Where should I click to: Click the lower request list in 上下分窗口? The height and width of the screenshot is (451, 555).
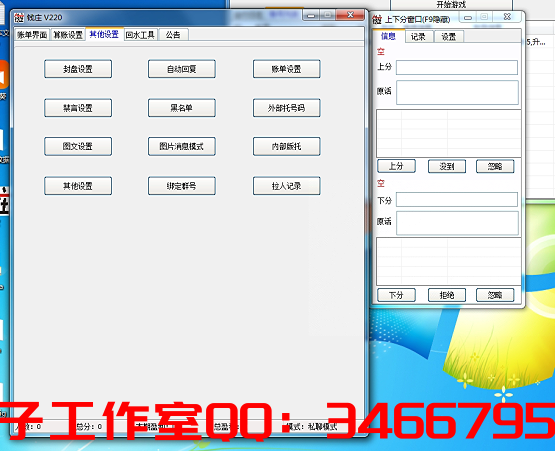pos(449,262)
